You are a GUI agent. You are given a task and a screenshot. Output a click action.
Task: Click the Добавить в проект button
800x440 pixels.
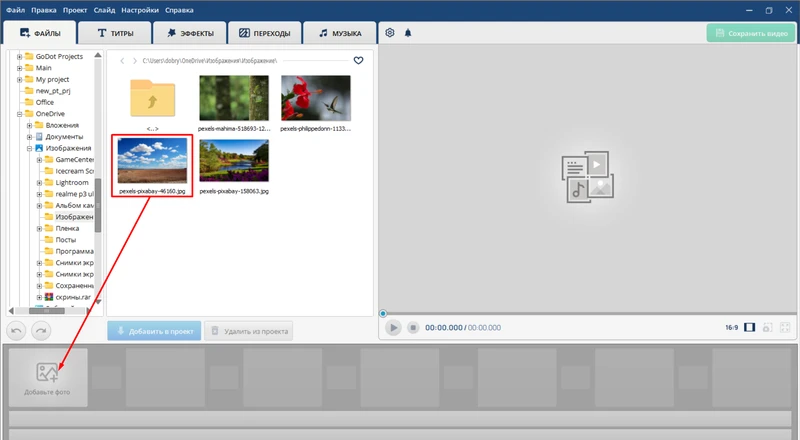[x=154, y=330]
